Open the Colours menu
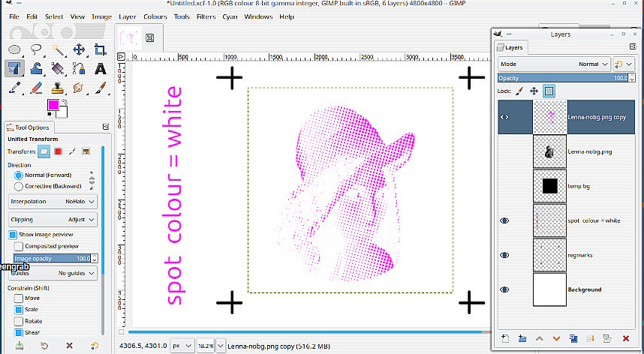This screenshot has width=644, height=354. pos(155,16)
